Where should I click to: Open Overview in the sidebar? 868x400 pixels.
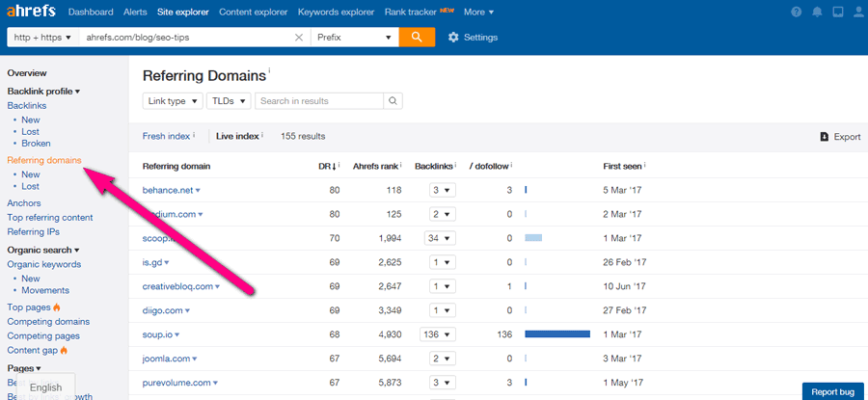(x=27, y=73)
